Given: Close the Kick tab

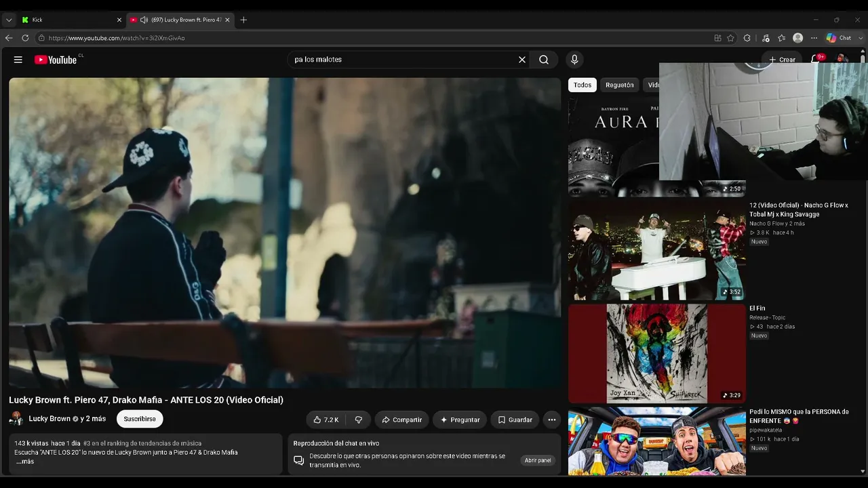Looking at the screenshot, I should [x=119, y=20].
